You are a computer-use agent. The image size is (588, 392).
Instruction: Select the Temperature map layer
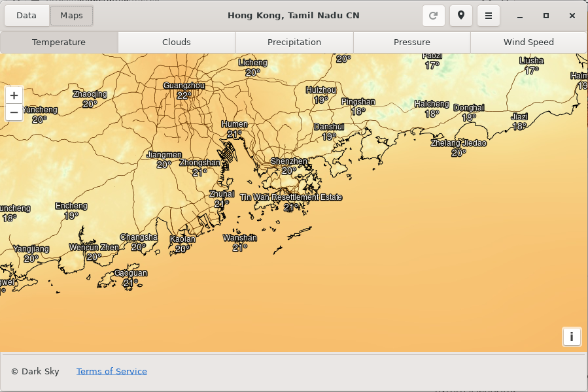pyautogui.click(x=58, y=42)
